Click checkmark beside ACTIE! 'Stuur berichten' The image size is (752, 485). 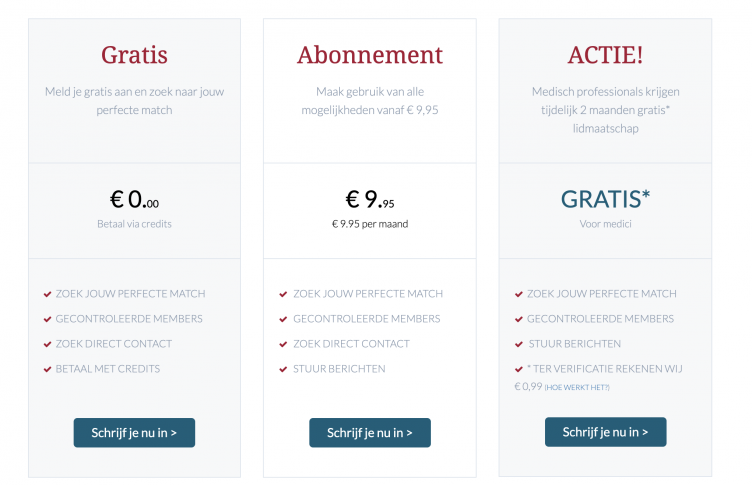[x=518, y=344]
